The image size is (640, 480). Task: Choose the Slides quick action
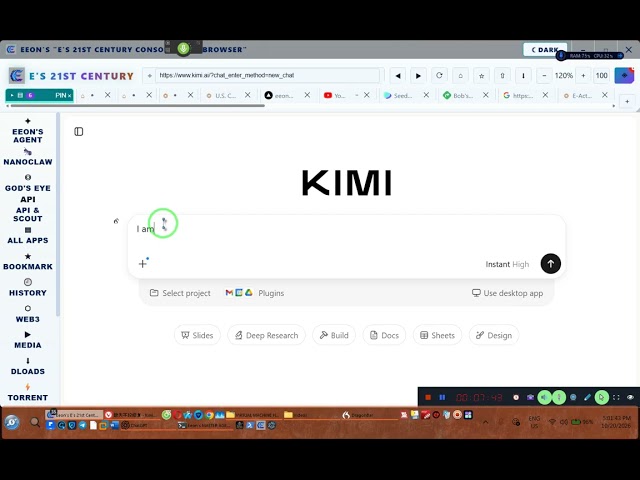point(197,336)
